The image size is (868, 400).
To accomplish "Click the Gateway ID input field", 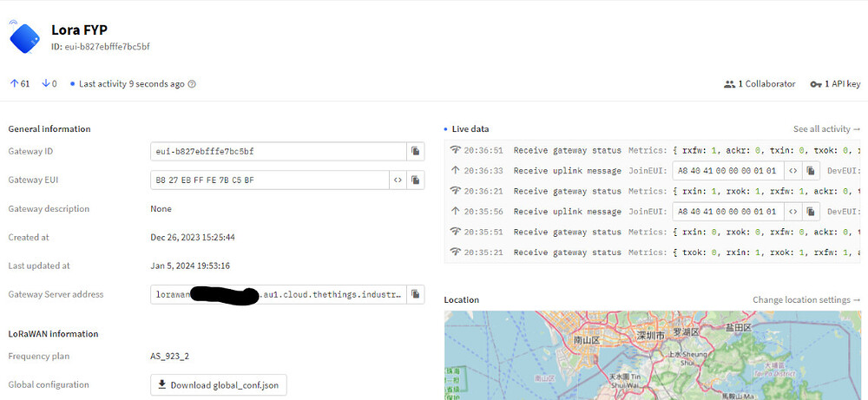I will coord(279,152).
